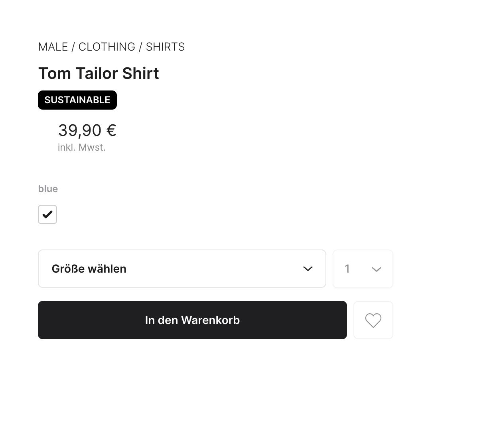Open the quantity dropdown chevron
The height and width of the screenshot is (448, 493).
point(376,269)
